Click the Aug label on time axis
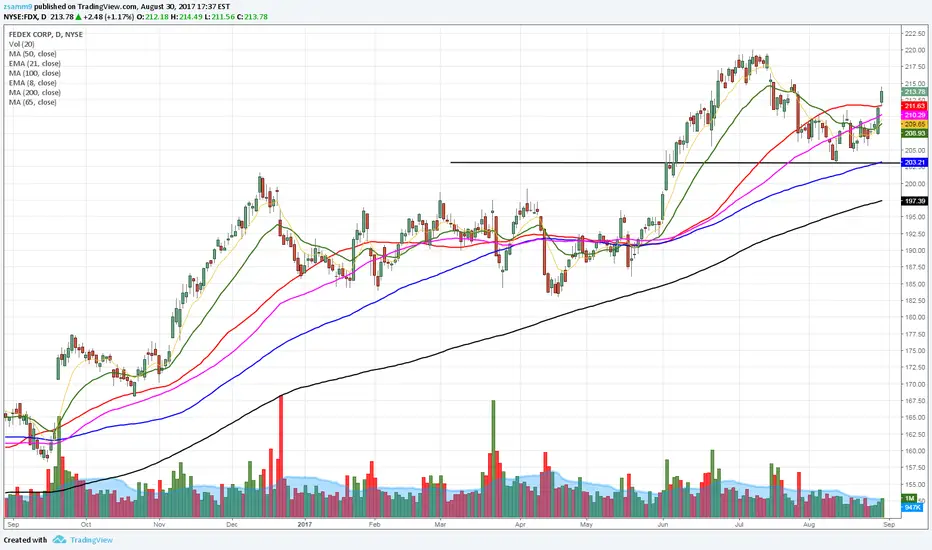Image resolution: width=932 pixels, height=550 pixels. click(808, 524)
